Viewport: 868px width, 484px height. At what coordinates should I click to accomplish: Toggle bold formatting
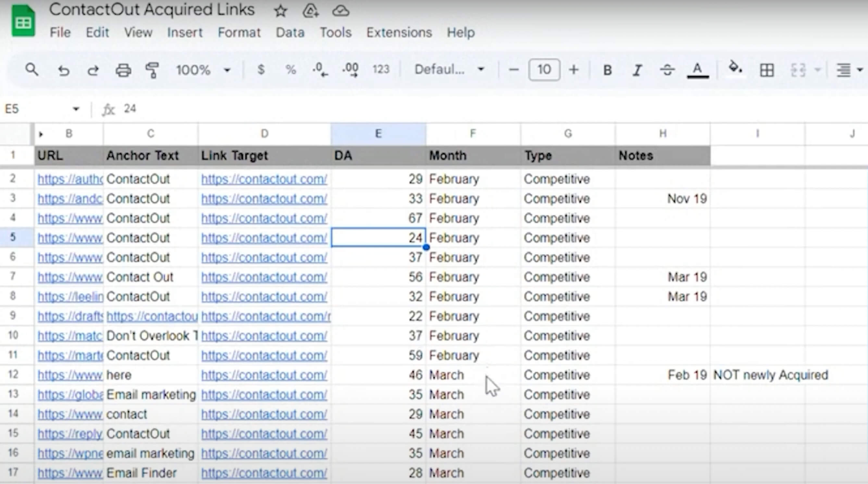[608, 70]
